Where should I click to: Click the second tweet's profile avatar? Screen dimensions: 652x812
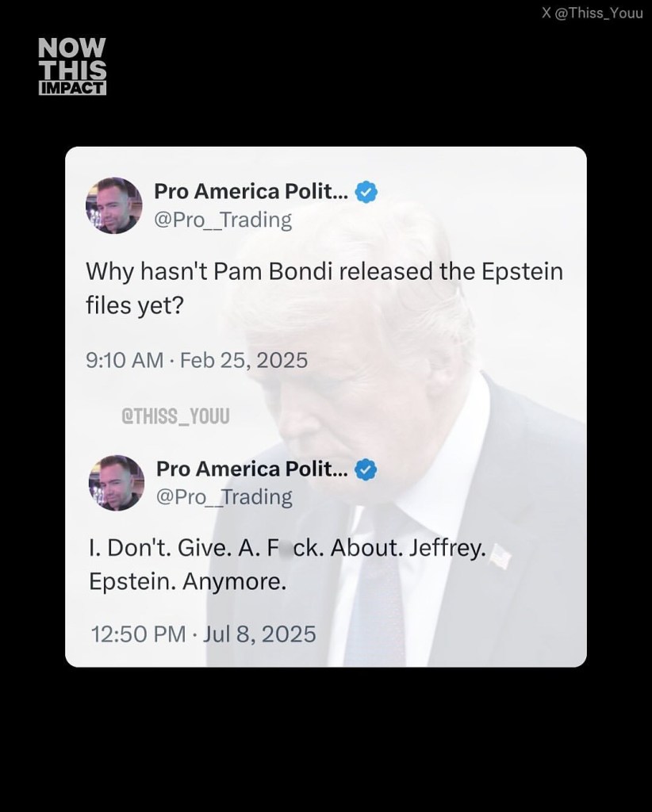pos(116,483)
